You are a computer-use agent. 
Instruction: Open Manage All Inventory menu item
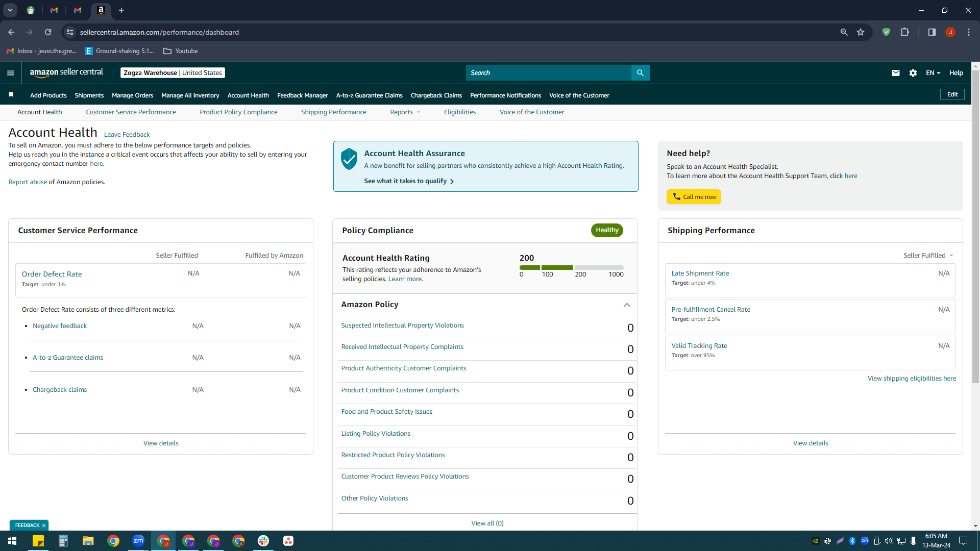click(190, 95)
